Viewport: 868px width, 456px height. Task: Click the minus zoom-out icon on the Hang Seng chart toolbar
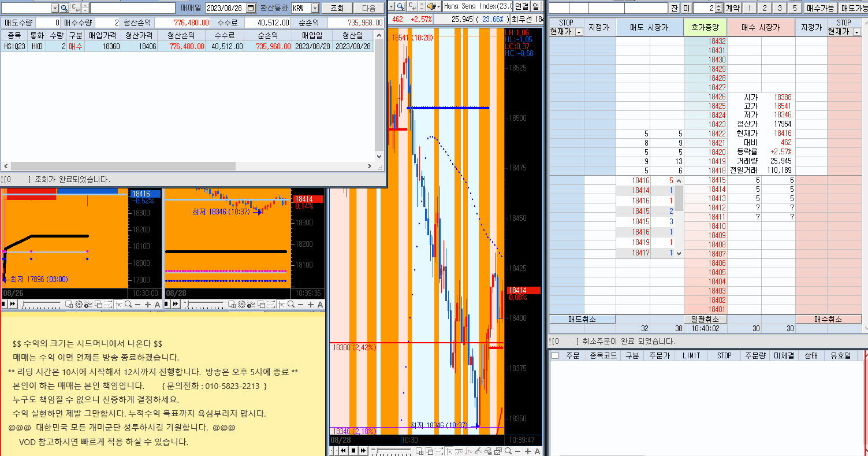click(517, 450)
